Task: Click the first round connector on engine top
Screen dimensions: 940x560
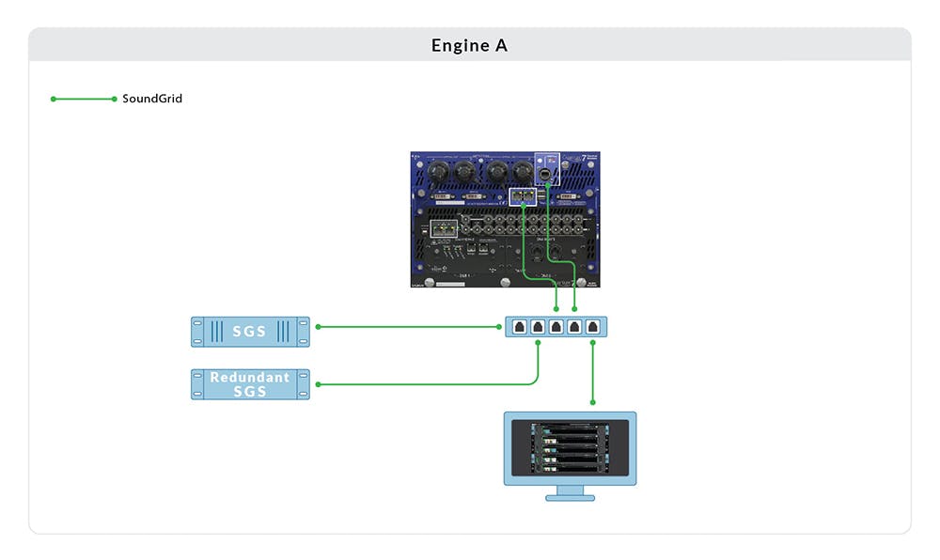Action: click(437, 173)
